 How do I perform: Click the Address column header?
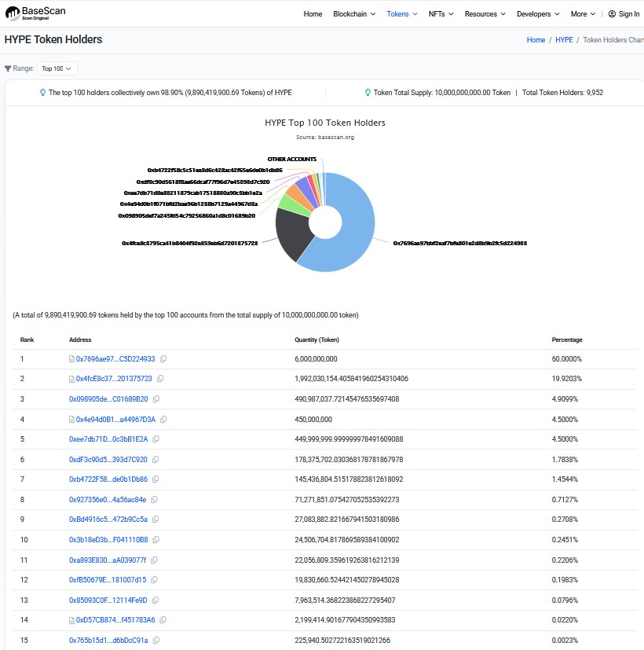80,340
